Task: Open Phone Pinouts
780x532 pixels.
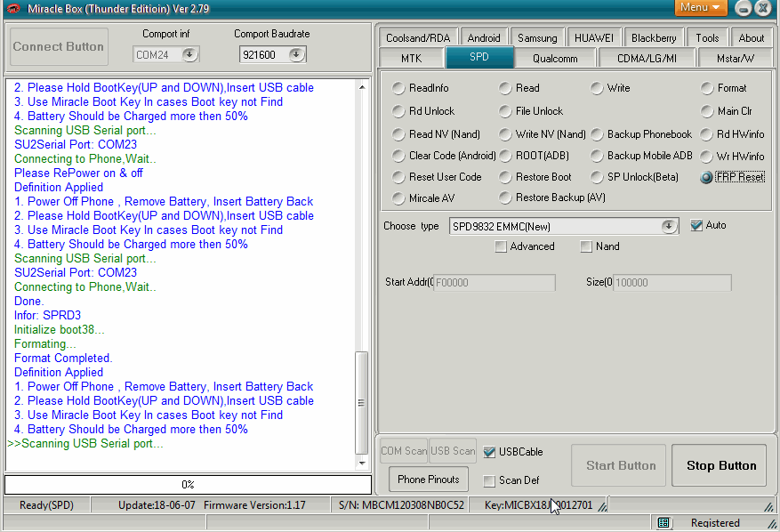Action: 429,480
